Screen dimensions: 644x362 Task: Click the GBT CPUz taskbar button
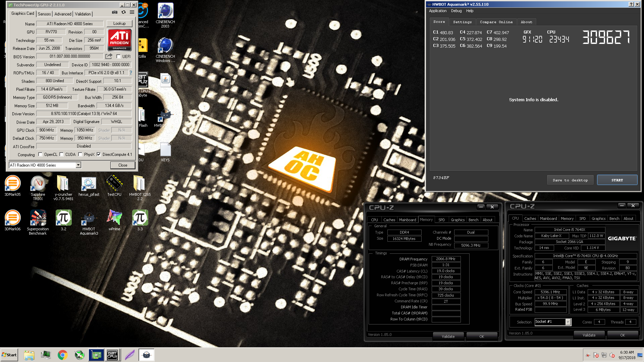click(x=112, y=355)
